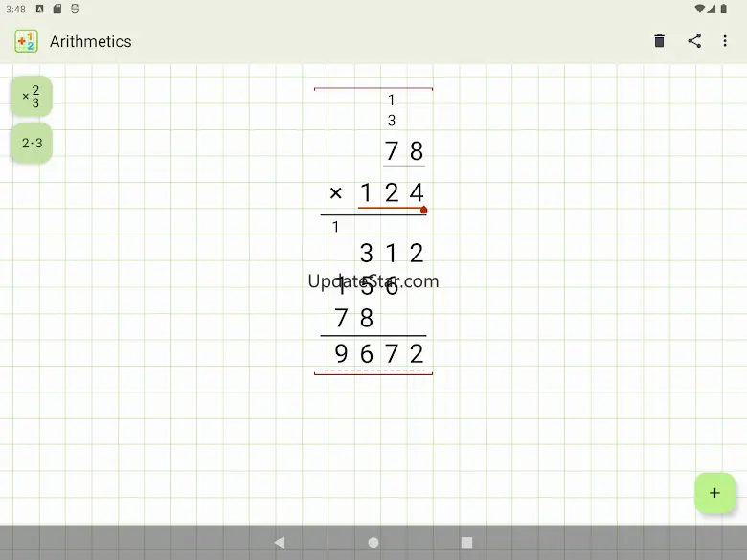The width and height of the screenshot is (747, 560).
Task: Select the inline 2·3 multiplication mode button
Action: 32,143
